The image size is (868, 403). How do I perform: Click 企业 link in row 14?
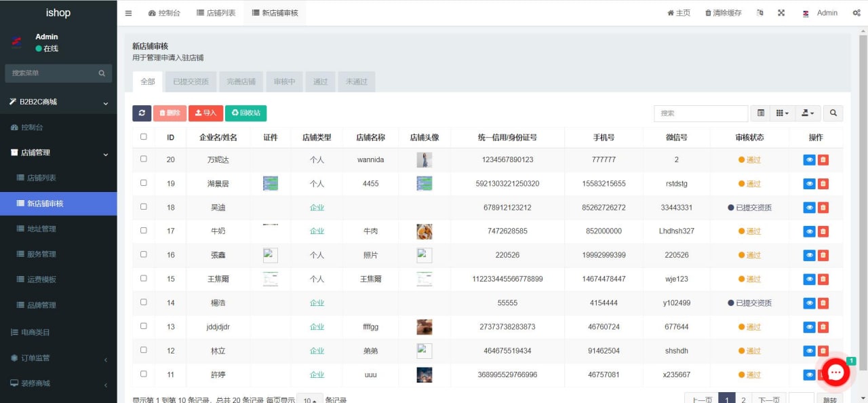point(317,303)
